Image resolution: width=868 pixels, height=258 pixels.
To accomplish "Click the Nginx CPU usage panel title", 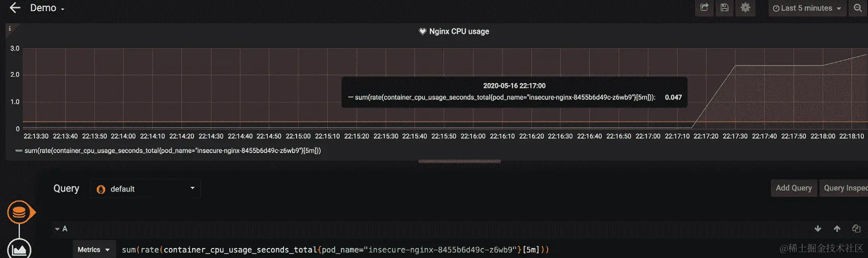I will (459, 32).
